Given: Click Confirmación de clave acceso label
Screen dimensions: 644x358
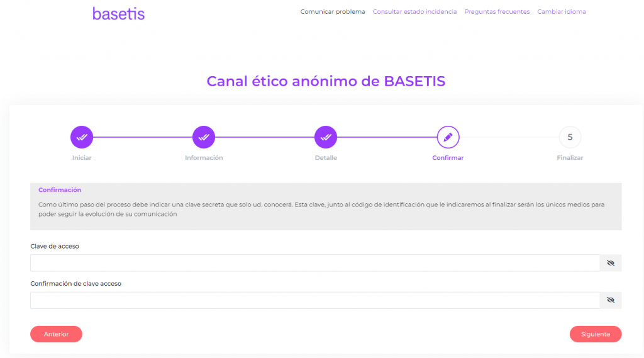Looking at the screenshot, I should [75, 284].
